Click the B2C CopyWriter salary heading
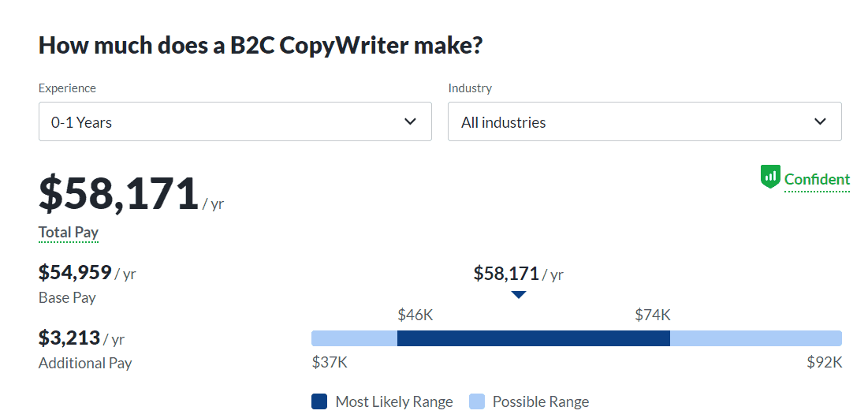868x418 pixels. [260, 45]
